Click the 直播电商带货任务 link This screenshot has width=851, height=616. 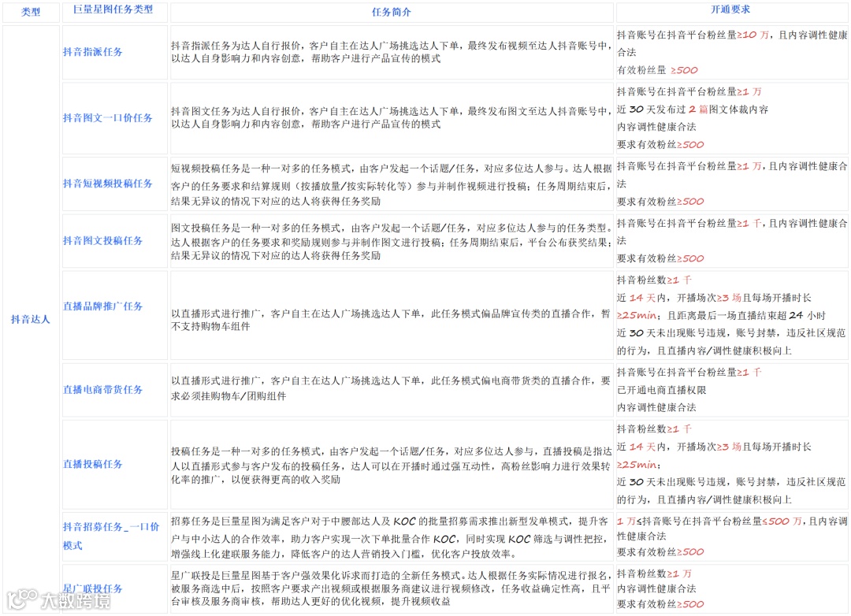click(x=102, y=390)
